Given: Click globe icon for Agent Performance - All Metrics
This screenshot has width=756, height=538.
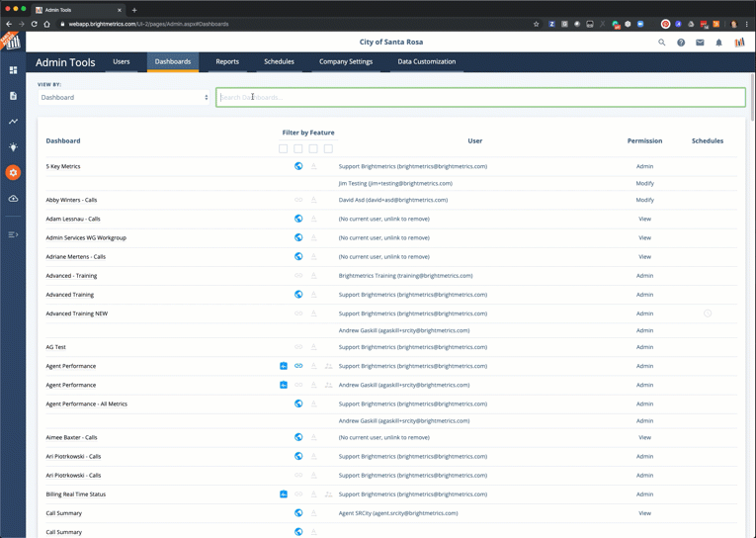Looking at the screenshot, I should pos(298,403).
